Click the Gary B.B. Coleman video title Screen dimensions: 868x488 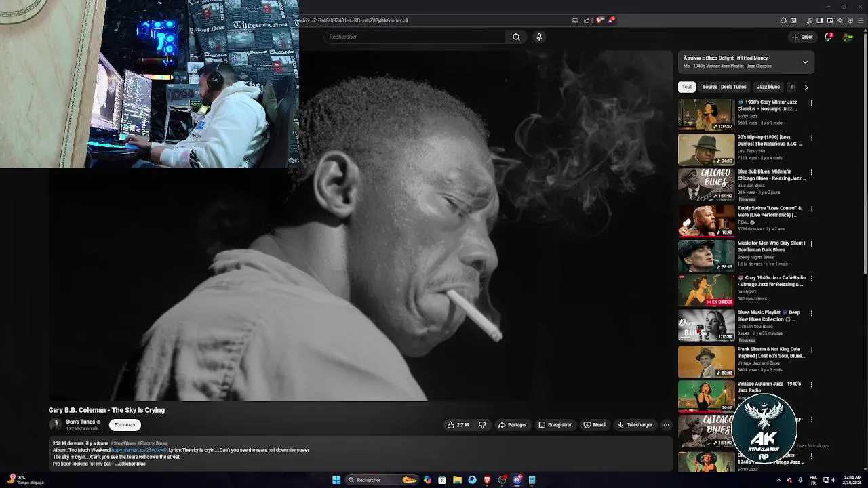coord(106,410)
